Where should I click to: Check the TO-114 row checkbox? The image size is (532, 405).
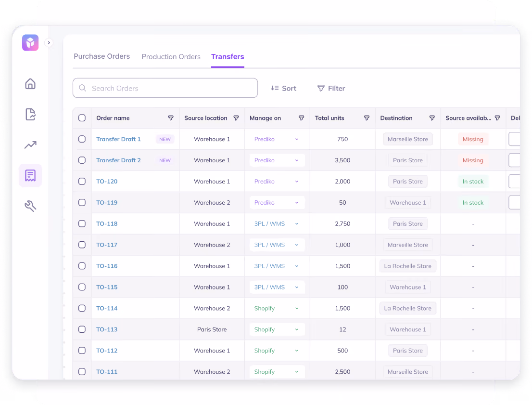pyautogui.click(x=82, y=308)
